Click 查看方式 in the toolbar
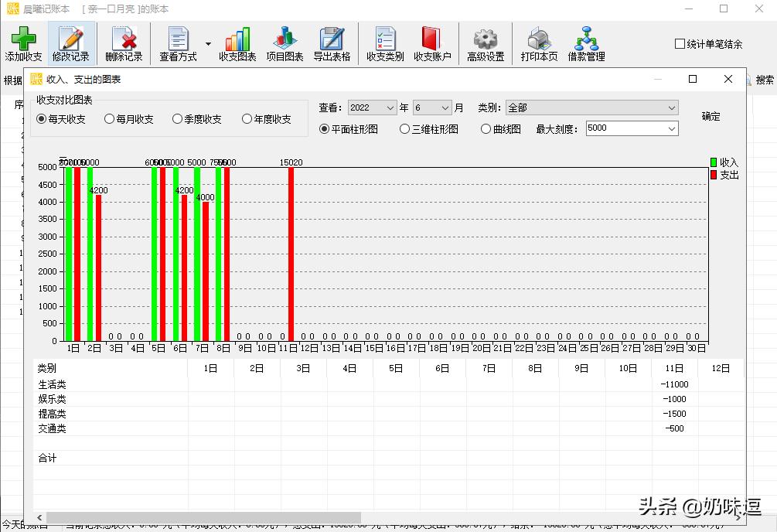This screenshot has width=777, height=532. coord(179,43)
